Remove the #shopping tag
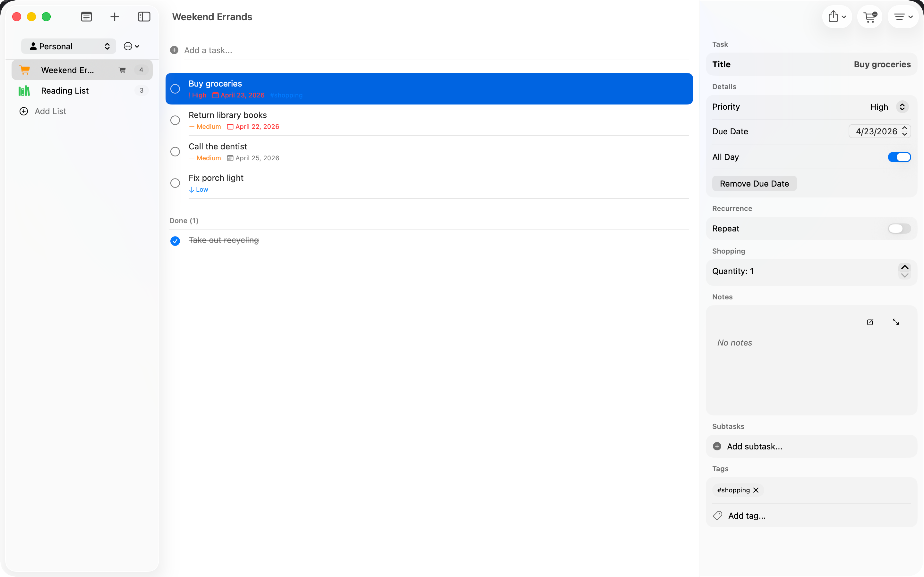 click(757, 490)
